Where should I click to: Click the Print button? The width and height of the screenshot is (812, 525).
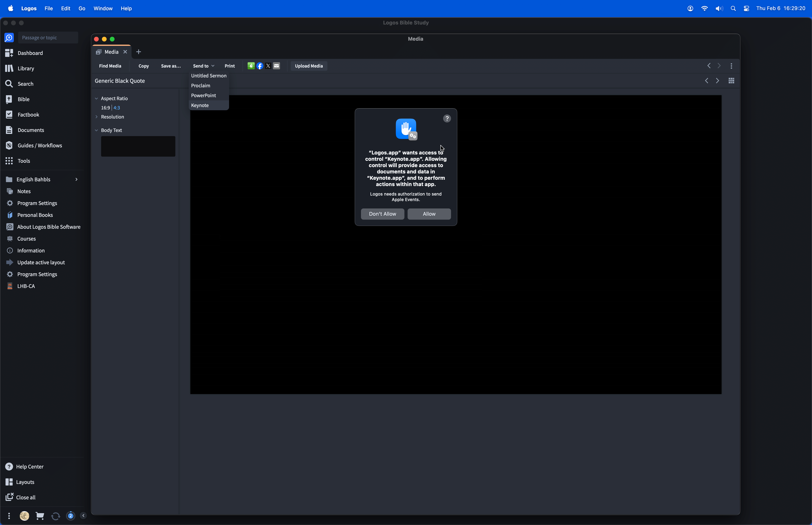(x=229, y=66)
